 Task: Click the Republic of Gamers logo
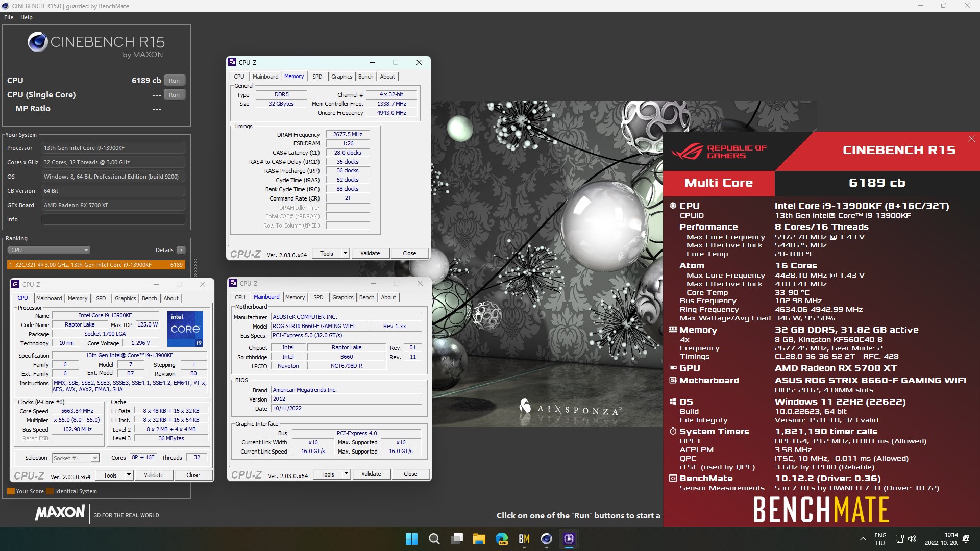pyautogui.click(x=719, y=152)
